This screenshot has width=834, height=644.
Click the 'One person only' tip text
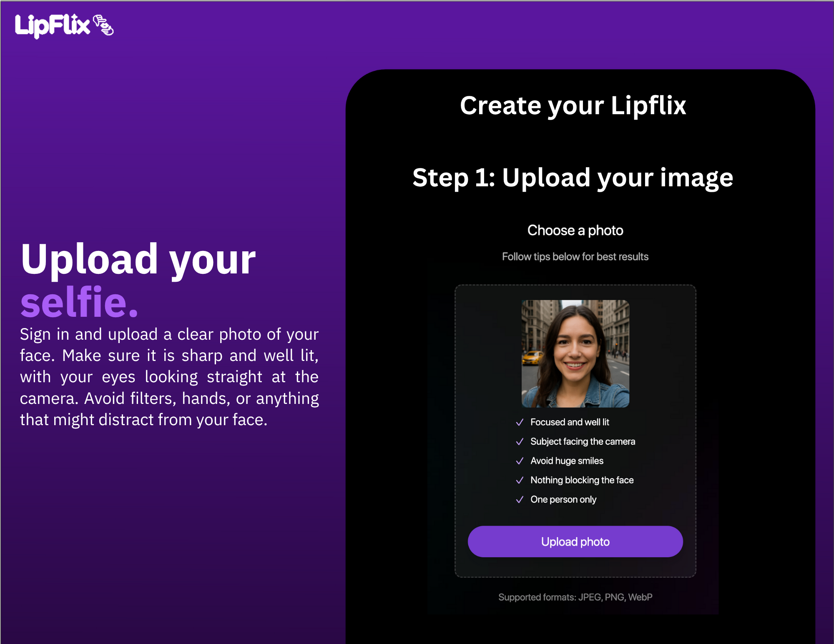[x=563, y=499]
